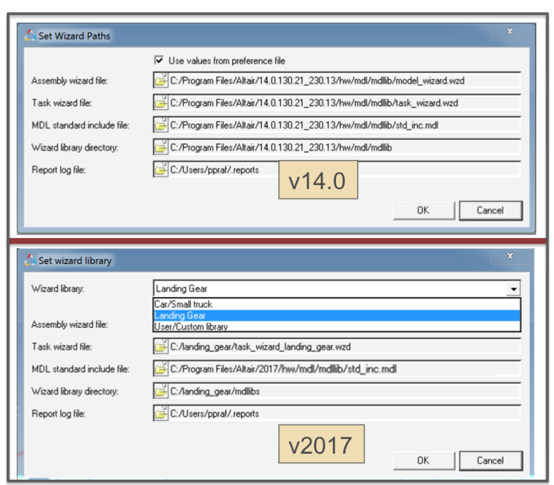Viewport: 554px width, 485px height.
Task: Open folder browser for task_wizard.wzd path
Action: click(x=161, y=103)
